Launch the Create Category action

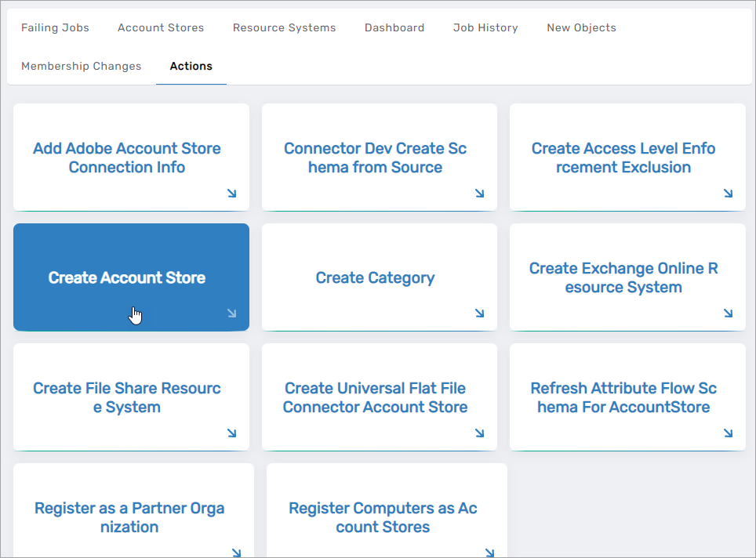click(375, 278)
